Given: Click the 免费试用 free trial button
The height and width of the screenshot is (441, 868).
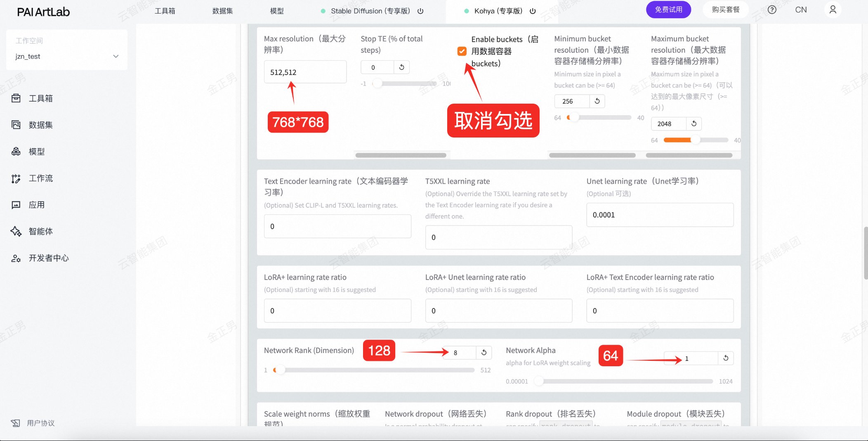Looking at the screenshot, I should (668, 9).
